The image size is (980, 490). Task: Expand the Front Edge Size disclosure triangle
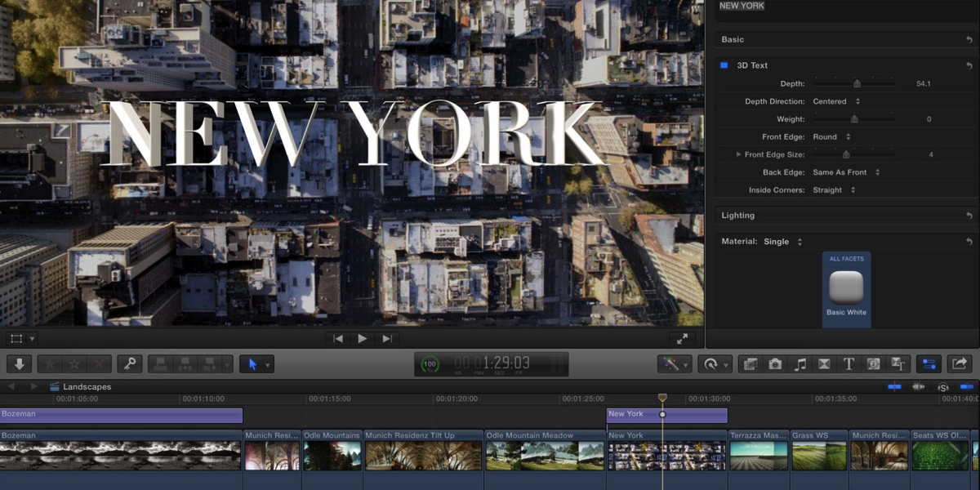point(738,154)
